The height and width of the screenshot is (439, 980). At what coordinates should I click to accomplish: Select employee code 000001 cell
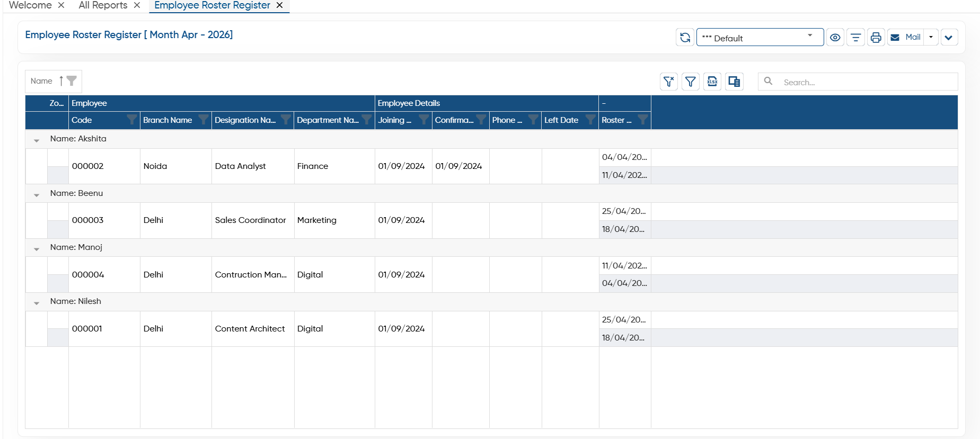(x=104, y=329)
